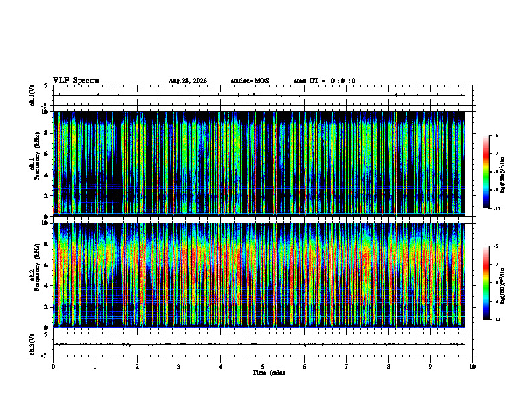Click the -6 label on ch.1 color bar
This screenshot has width=532, height=411.
click(x=496, y=135)
